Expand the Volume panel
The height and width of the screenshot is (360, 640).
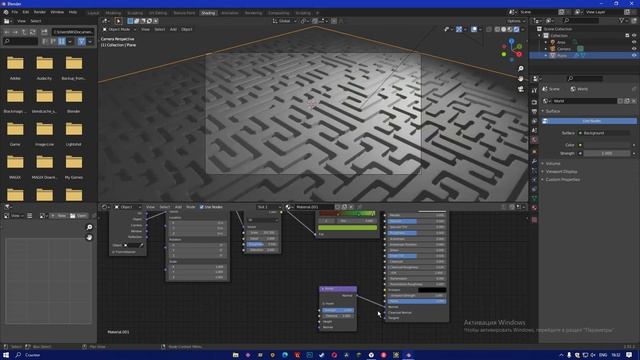point(553,163)
